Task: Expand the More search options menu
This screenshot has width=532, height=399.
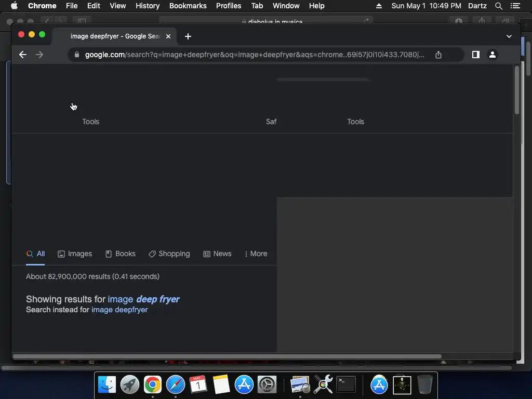Action: click(x=256, y=254)
